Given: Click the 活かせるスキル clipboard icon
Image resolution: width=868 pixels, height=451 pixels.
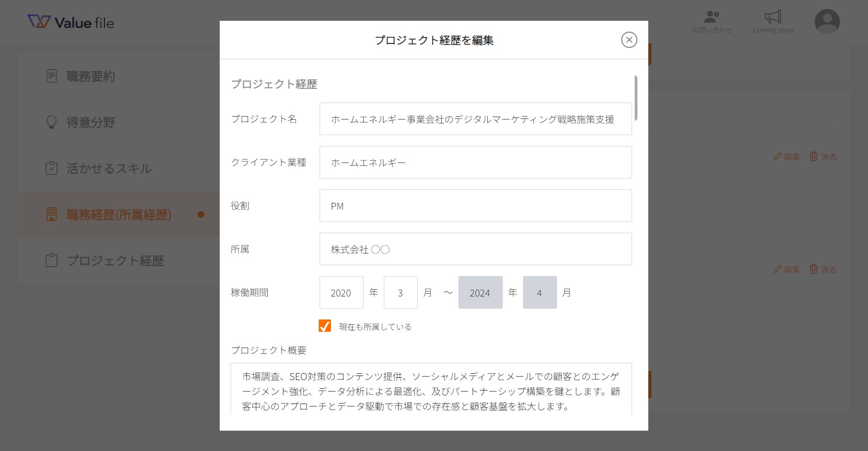Looking at the screenshot, I should click(x=52, y=168).
